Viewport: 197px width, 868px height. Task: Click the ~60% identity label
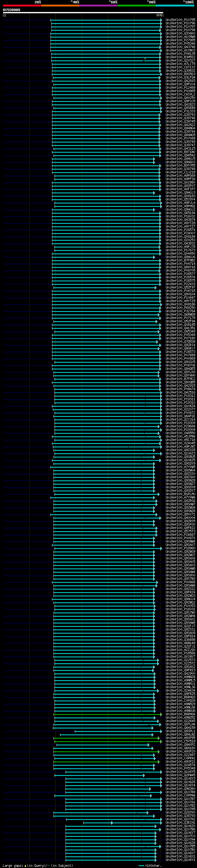pos(113,2)
